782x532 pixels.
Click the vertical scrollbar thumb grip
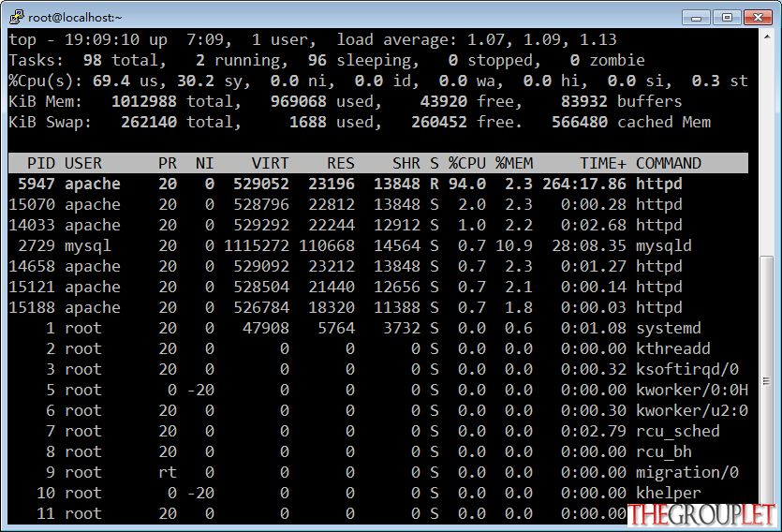coord(766,381)
